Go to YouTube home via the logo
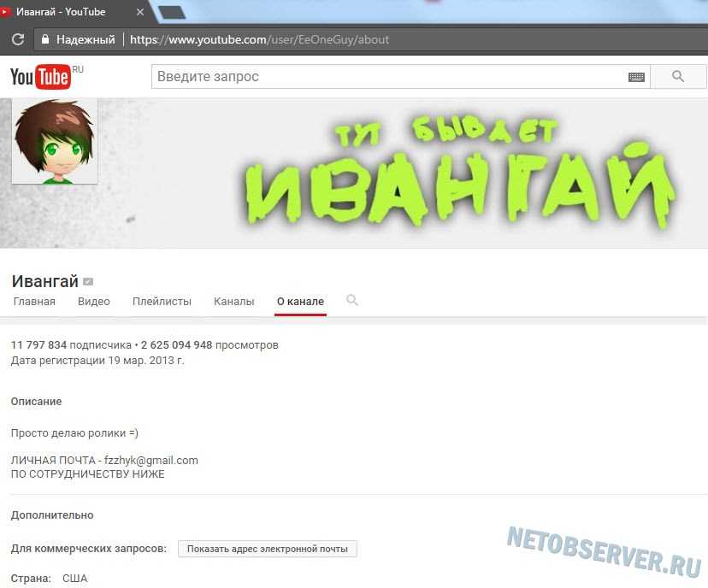 point(39,77)
